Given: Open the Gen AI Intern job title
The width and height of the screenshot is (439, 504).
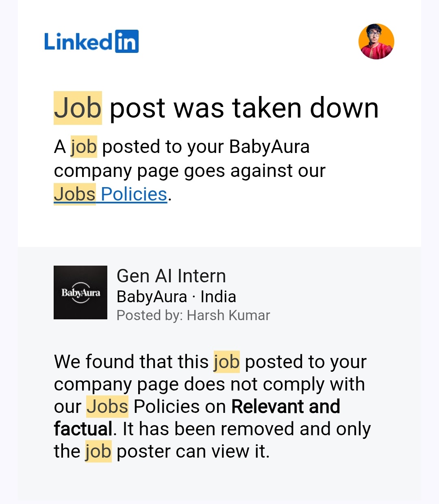Looking at the screenshot, I should [171, 276].
